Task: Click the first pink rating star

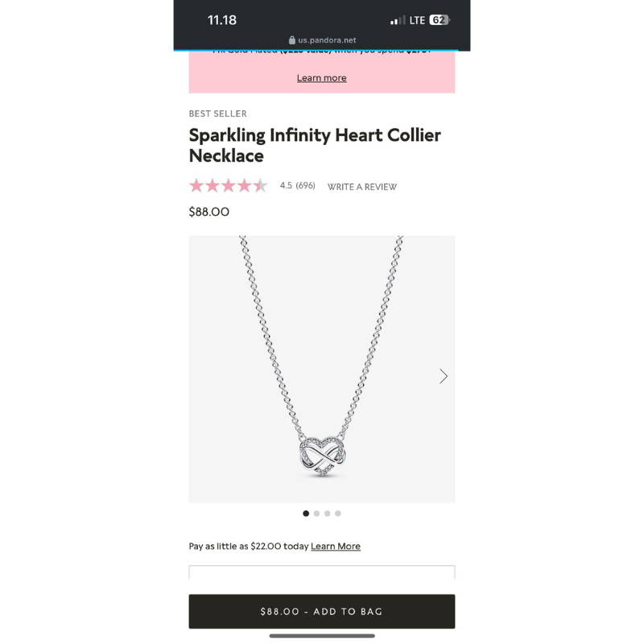Action: (x=196, y=186)
